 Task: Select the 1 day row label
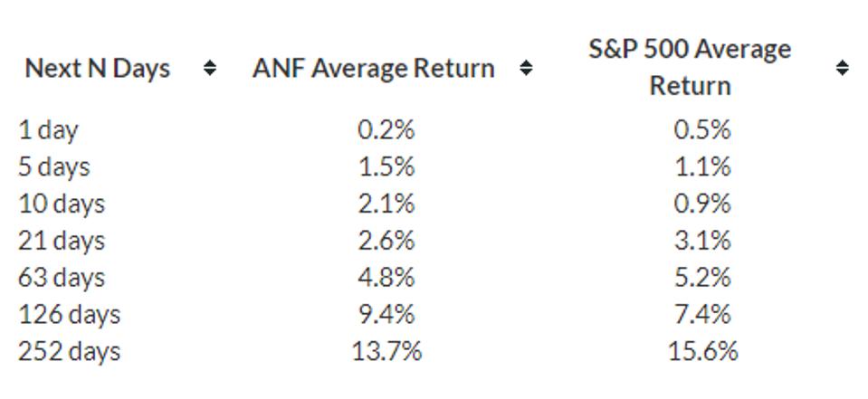pyautogui.click(x=48, y=130)
